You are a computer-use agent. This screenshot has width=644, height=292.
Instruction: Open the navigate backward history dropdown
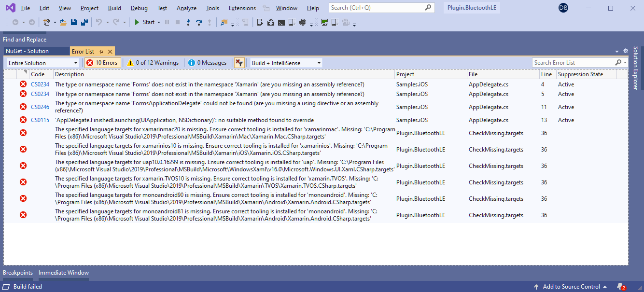[x=23, y=22]
